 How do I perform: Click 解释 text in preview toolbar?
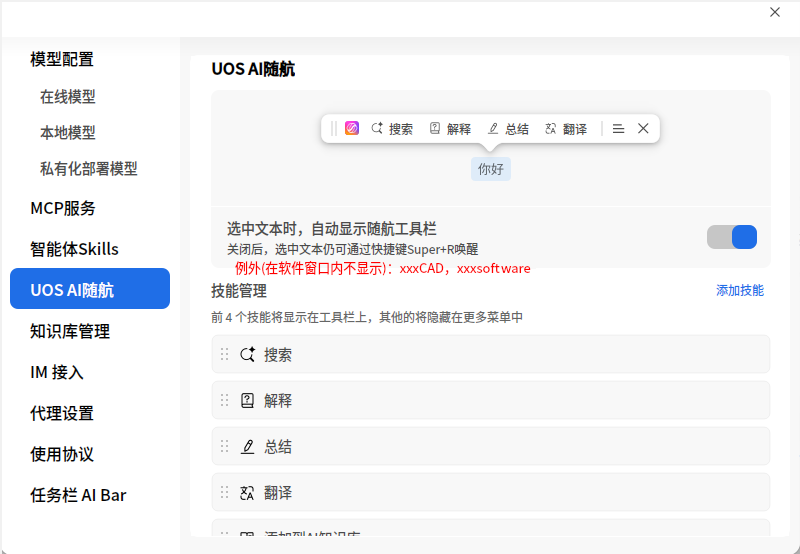459,129
